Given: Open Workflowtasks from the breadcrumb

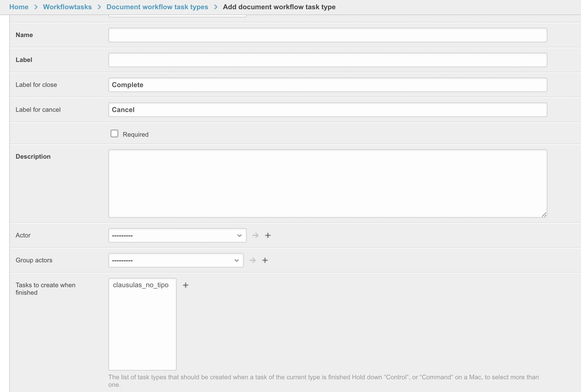Looking at the screenshot, I should [67, 7].
